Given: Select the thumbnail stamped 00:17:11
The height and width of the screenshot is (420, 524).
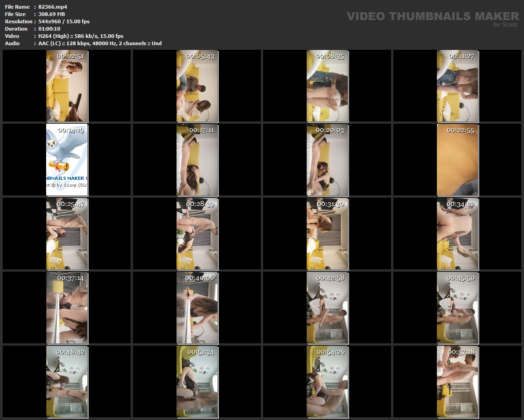Looking at the screenshot, I should [197, 160].
